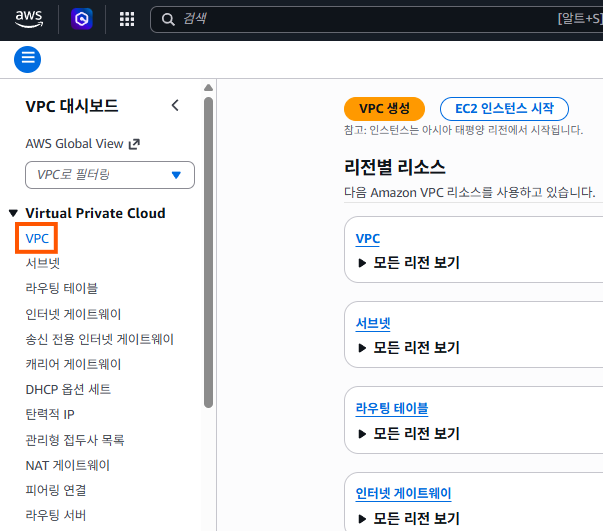This screenshot has width=603, height=531.
Task: Open the 인터넷 게이트웨이 resource card link
Action: click(403, 494)
